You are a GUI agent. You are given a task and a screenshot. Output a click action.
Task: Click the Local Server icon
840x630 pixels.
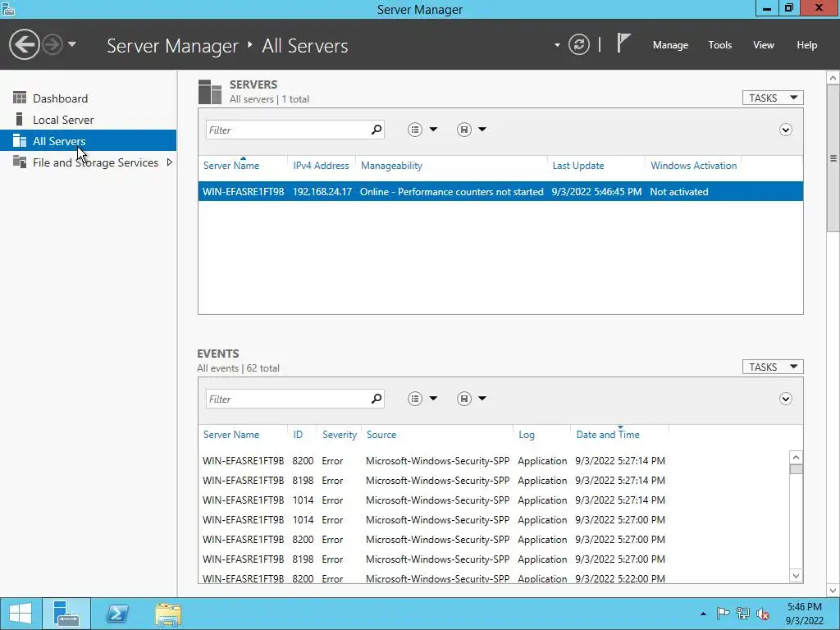click(20, 119)
